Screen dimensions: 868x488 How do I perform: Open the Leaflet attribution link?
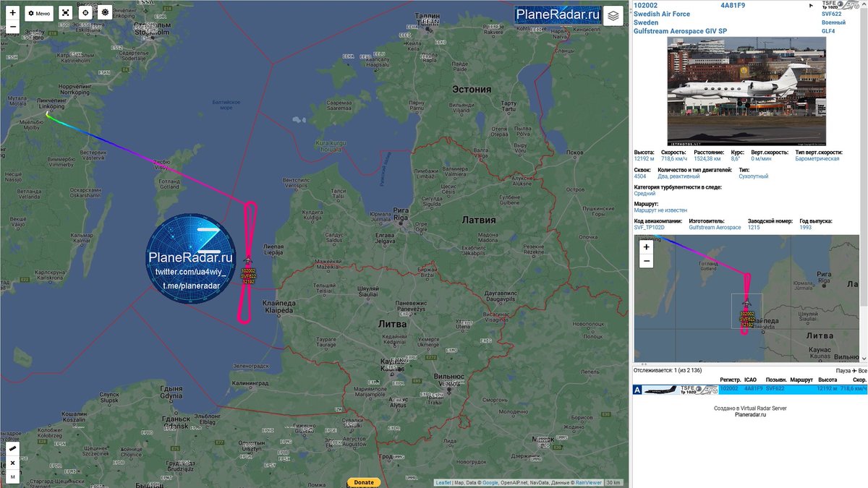pos(443,482)
